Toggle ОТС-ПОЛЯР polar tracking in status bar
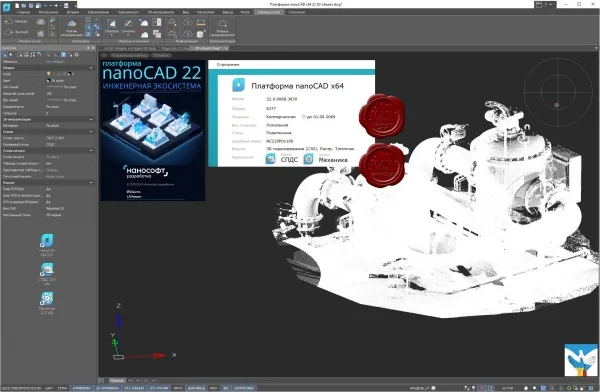 (159, 388)
